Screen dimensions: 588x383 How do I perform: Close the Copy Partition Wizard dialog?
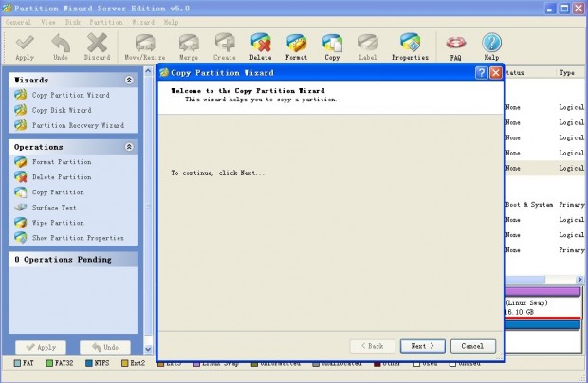pyautogui.click(x=496, y=72)
